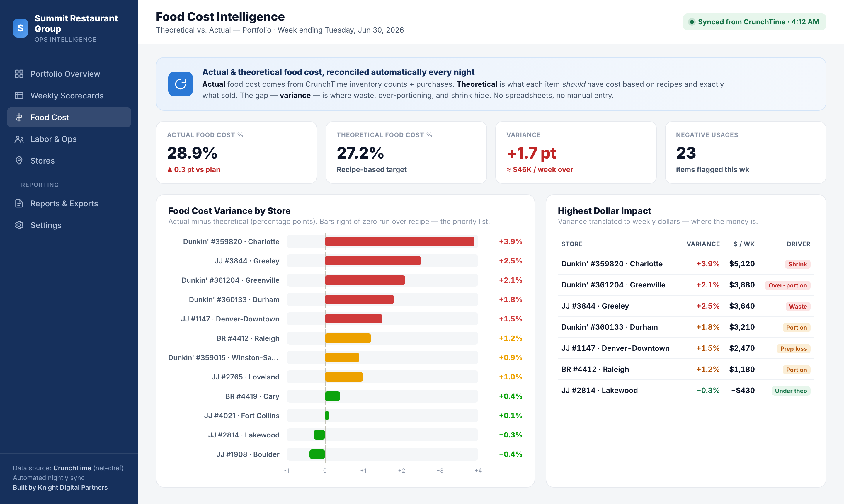Screen dimensions: 844x504
Task: Open Reports & Exports
Action: [69, 203]
